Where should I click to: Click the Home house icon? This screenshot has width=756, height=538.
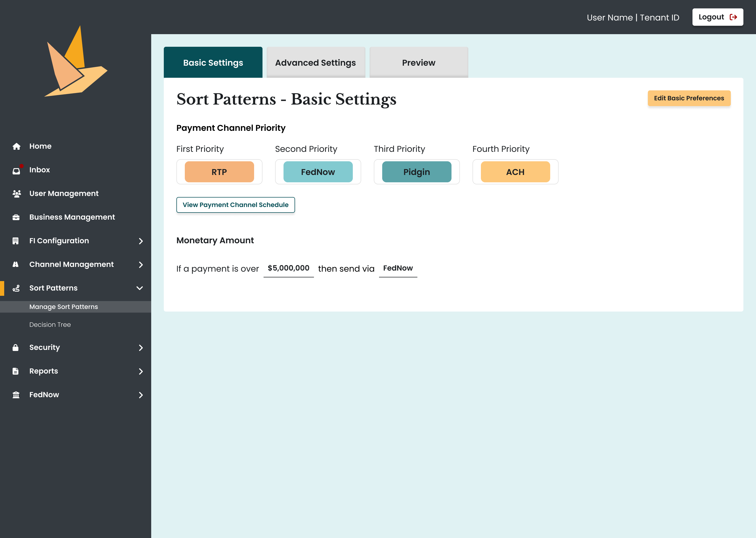click(16, 146)
